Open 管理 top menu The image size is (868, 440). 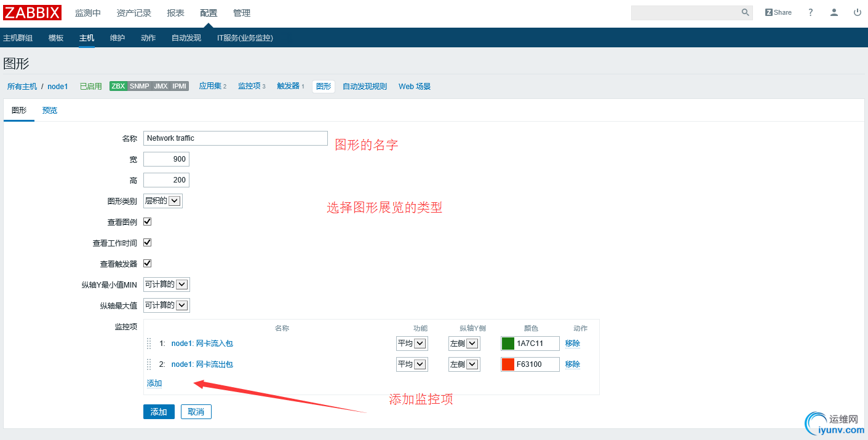[x=242, y=13]
